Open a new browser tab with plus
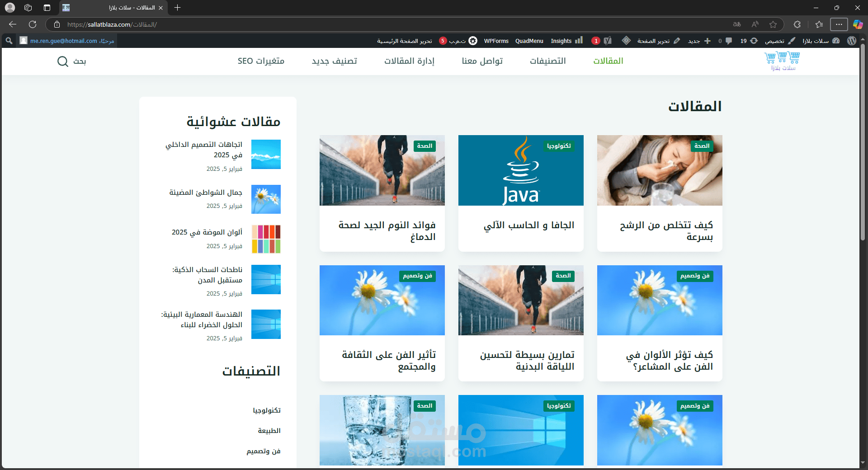This screenshot has width=868, height=470. 178,8
